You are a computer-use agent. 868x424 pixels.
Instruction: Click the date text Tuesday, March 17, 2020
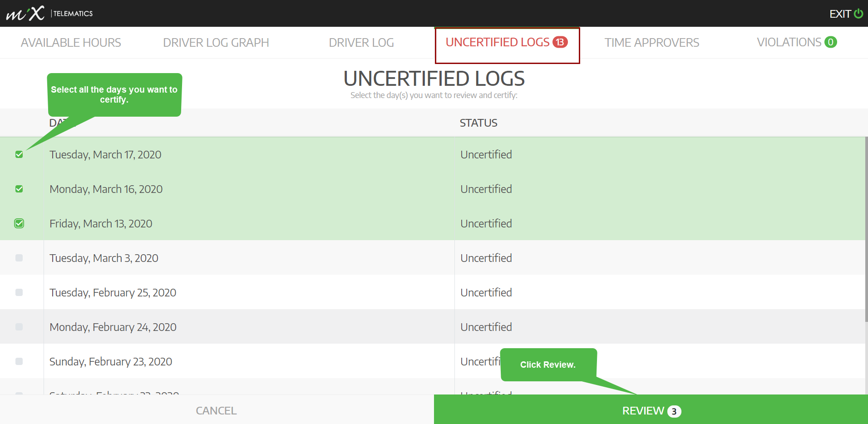[105, 155]
